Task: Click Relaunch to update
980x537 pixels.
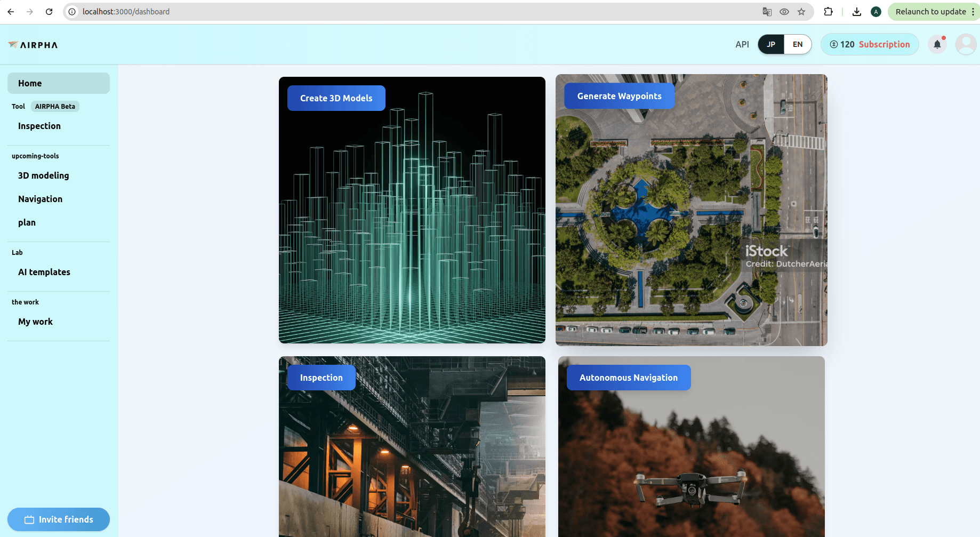Action: 931,11
